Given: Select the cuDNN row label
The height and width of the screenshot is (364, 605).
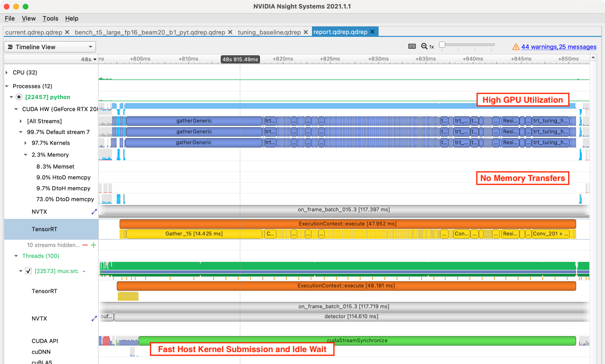Looking at the screenshot, I should pyautogui.click(x=41, y=352).
